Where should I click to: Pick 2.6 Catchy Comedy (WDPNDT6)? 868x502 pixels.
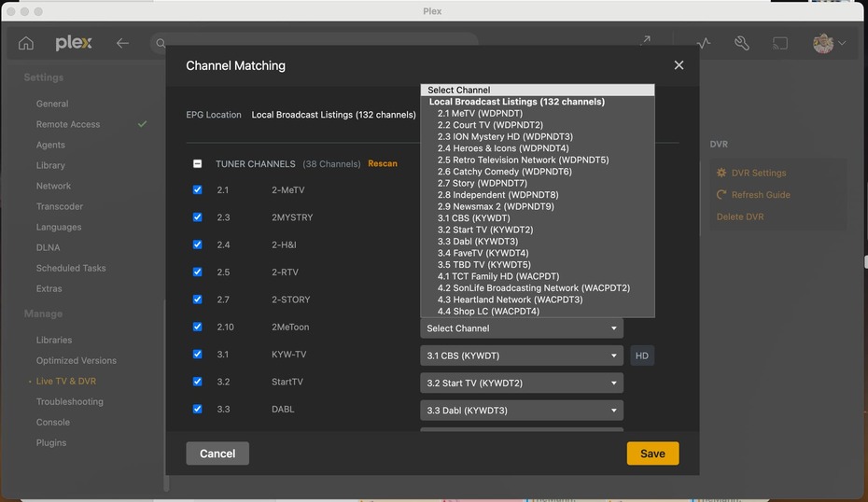pos(537,171)
